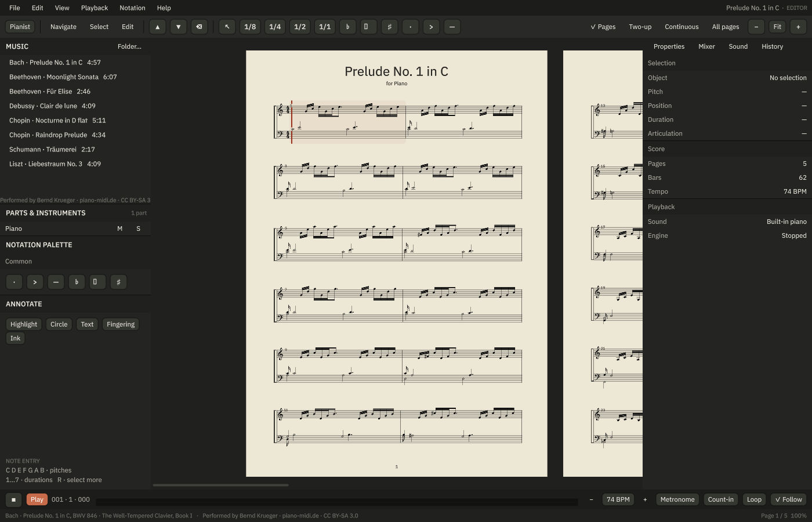Image resolution: width=812 pixels, height=522 pixels.
Task: Click the Ink annotation button
Action: (x=15, y=338)
